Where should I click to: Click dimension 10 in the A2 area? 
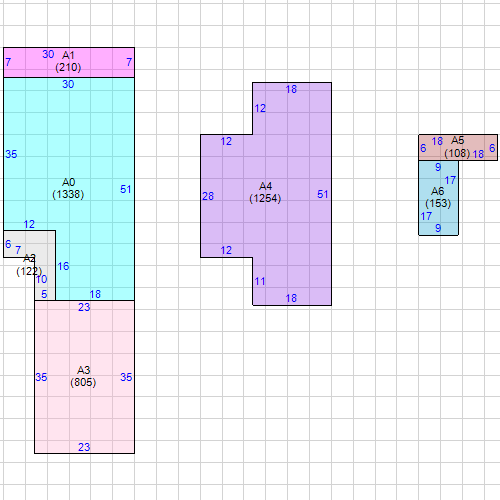click(x=42, y=279)
